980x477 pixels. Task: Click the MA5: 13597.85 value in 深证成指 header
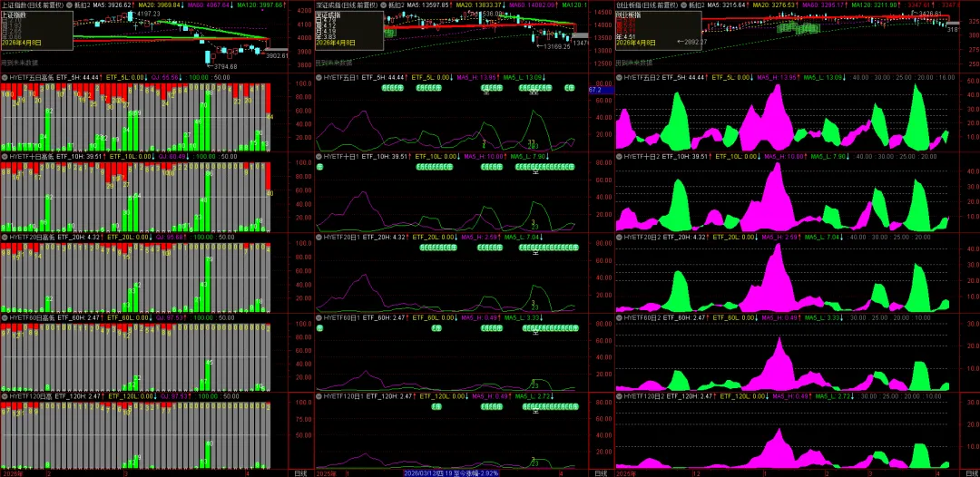point(428,5)
